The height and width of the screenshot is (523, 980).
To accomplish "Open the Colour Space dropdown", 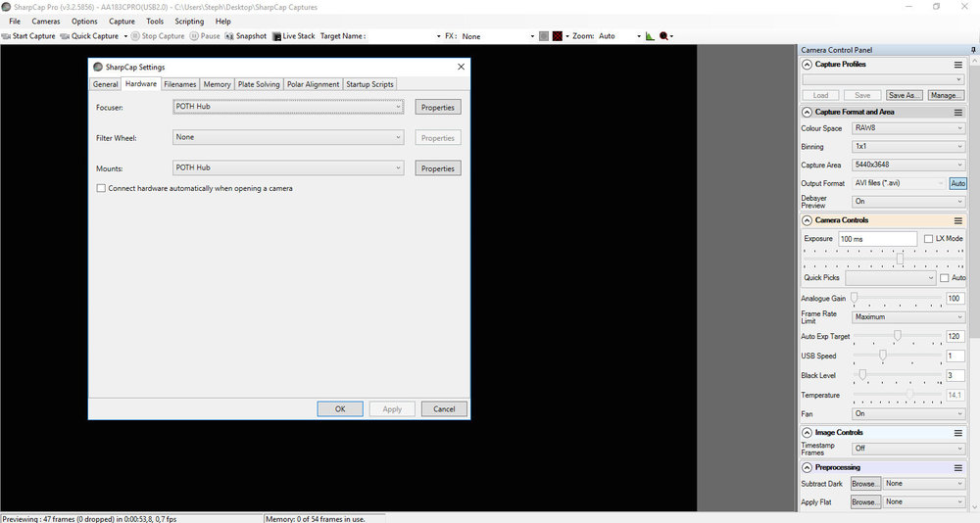I will 908,128.
